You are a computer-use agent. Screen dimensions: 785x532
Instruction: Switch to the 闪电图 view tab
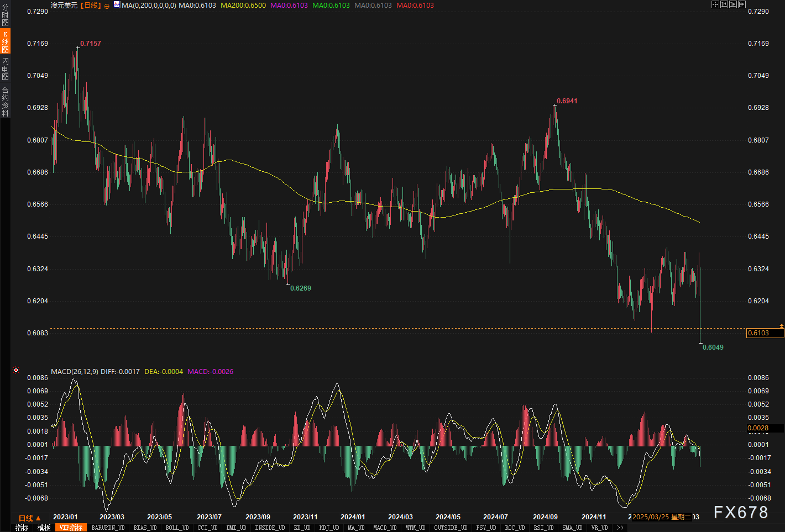pyautogui.click(x=5, y=69)
